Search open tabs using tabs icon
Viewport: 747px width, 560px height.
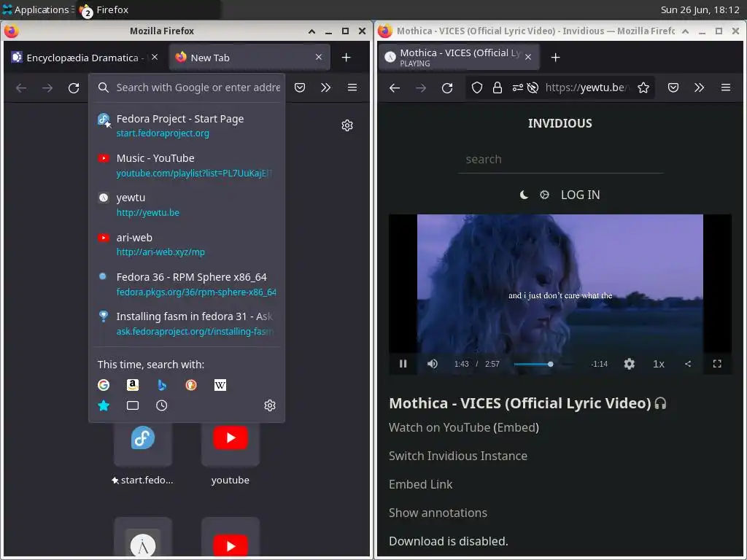(133, 405)
